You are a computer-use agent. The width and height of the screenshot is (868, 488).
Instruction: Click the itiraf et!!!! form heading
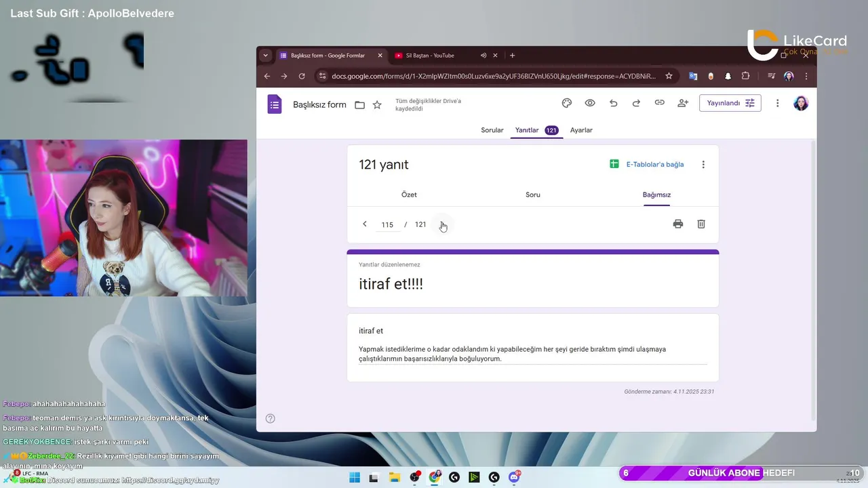391,284
